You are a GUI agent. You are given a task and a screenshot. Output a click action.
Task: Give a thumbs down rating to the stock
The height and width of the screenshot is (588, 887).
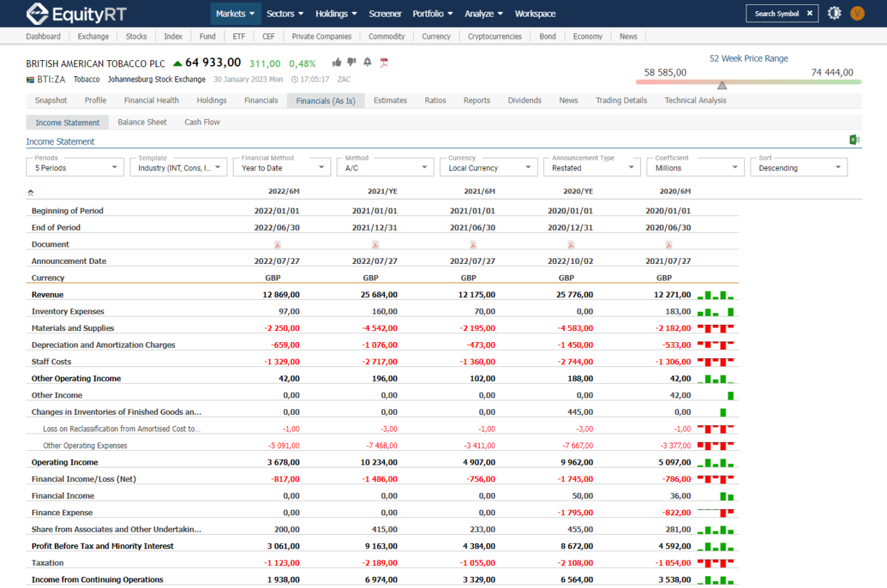[351, 62]
